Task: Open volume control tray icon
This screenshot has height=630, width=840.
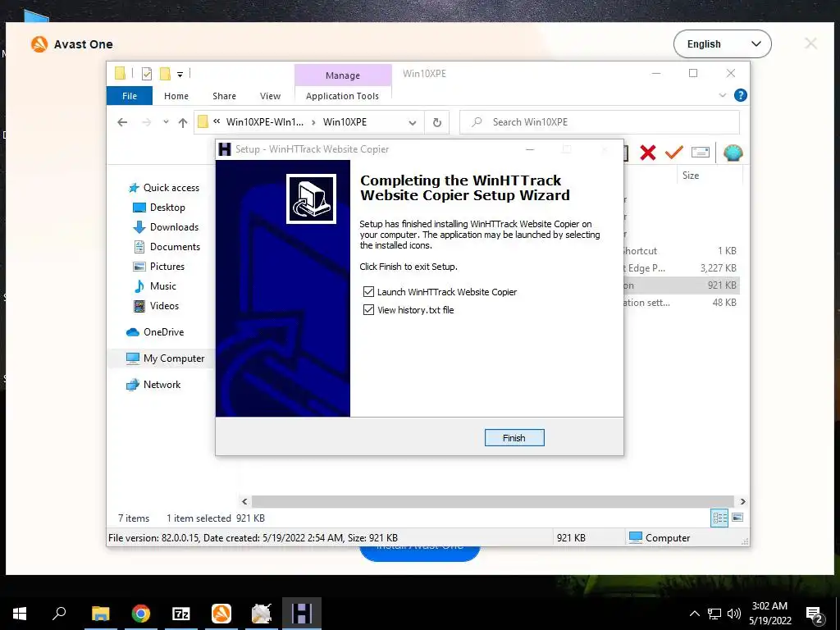Action: click(x=734, y=614)
